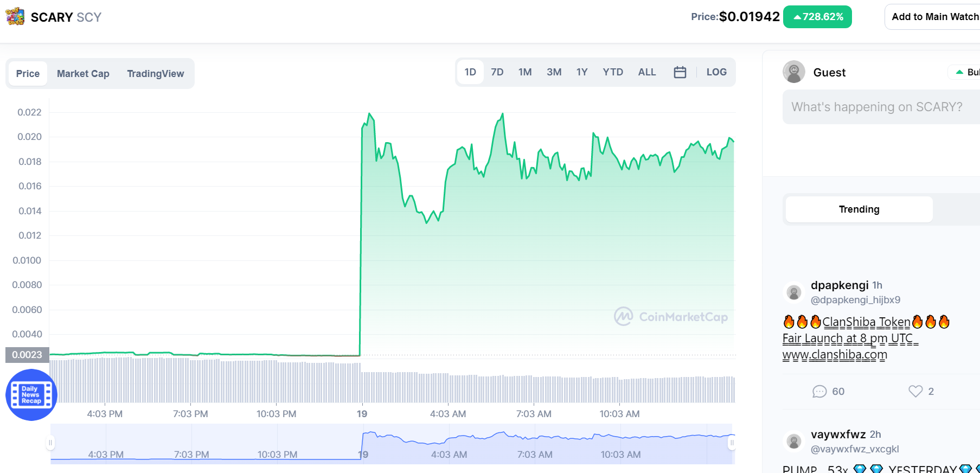This screenshot has height=473, width=980.
Task: Open the Daily News Recap badge
Action: 31,395
